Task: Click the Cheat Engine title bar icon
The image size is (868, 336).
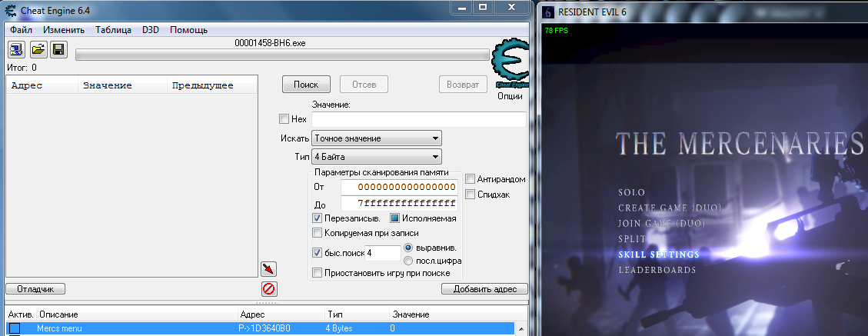Action: click(x=11, y=8)
